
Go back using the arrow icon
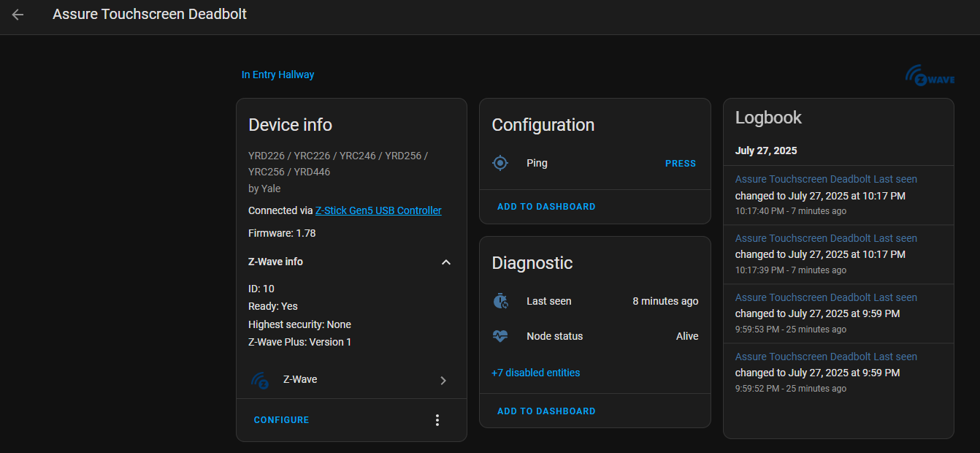[18, 15]
